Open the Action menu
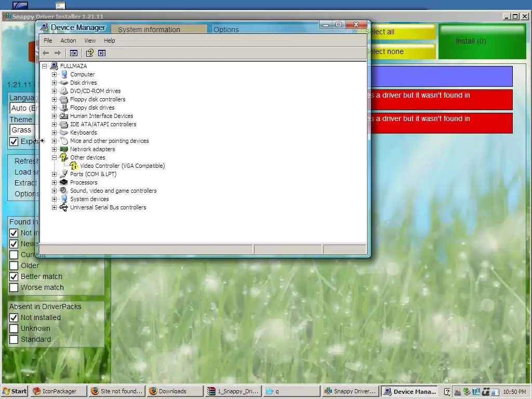532x399 pixels. 68,41
